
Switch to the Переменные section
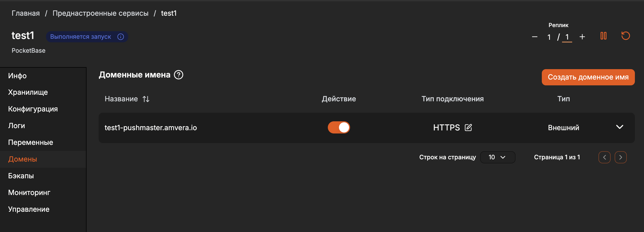(x=31, y=142)
